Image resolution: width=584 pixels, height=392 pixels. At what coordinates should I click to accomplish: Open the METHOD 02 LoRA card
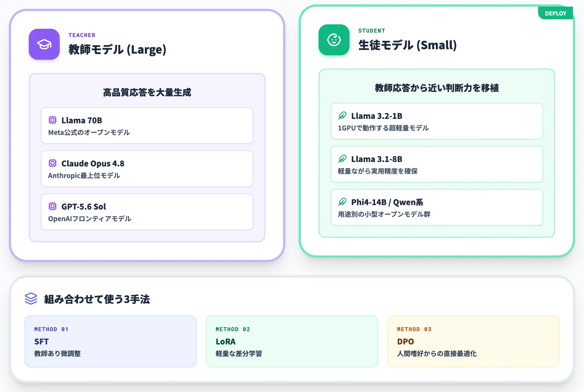(x=292, y=341)
